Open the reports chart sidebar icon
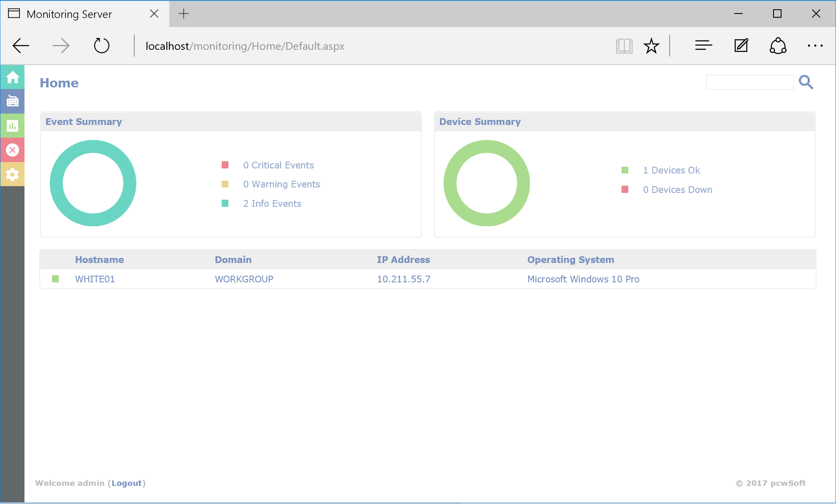The image size is (836, 504). coord(12,126)
